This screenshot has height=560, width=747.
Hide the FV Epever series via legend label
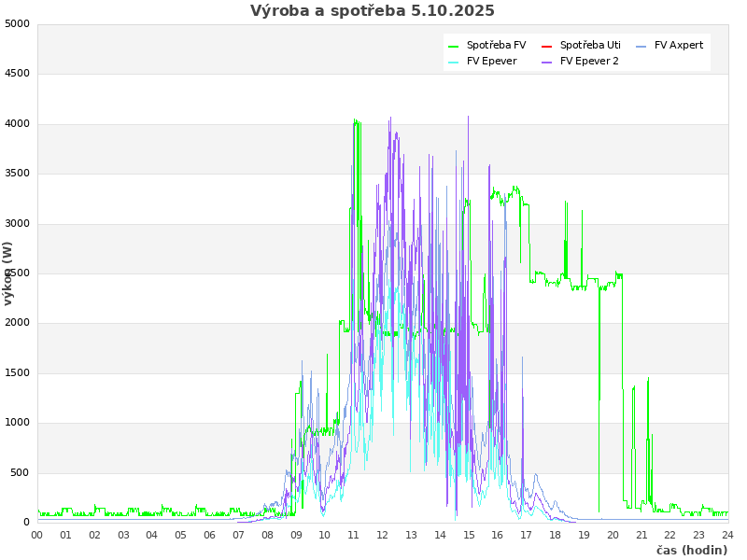click(x=491, y=62)
